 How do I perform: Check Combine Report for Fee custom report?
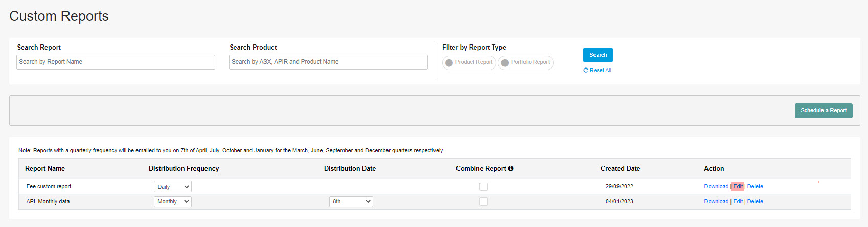tap(484, 187)
